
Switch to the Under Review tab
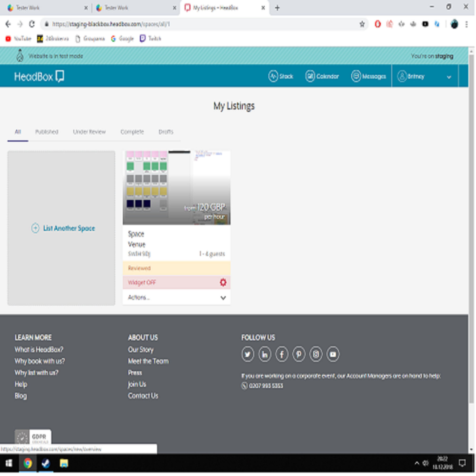click(89, 132)
